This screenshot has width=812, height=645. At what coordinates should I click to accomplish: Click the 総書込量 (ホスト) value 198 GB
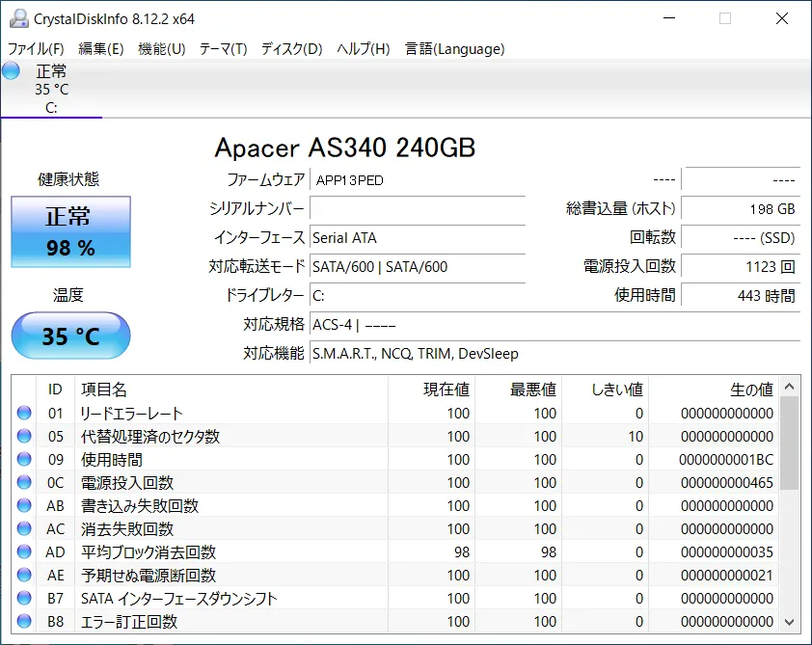[x=741, y=209]
